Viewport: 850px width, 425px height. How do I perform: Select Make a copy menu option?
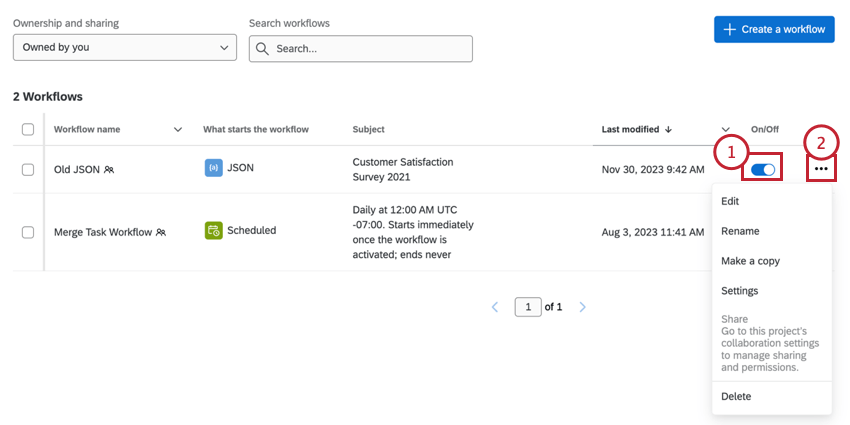[750, 261]
